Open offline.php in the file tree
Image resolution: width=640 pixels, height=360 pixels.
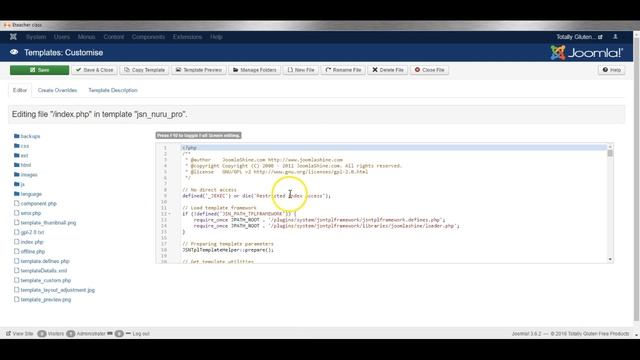click(x=29, y=251)
